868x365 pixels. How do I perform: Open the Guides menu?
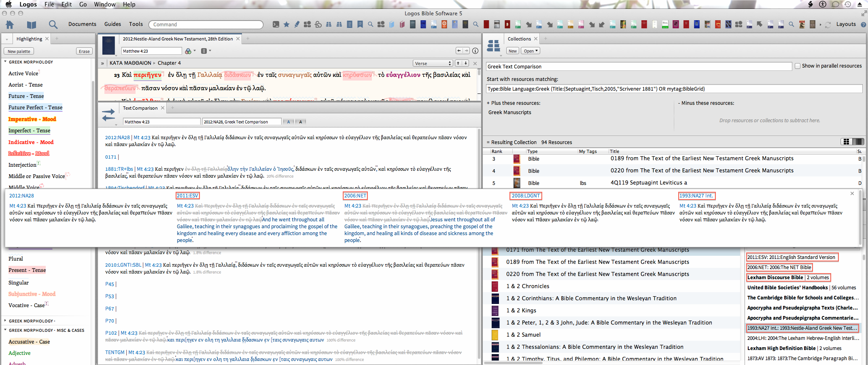pyautogui.click(x=112, y=24)
